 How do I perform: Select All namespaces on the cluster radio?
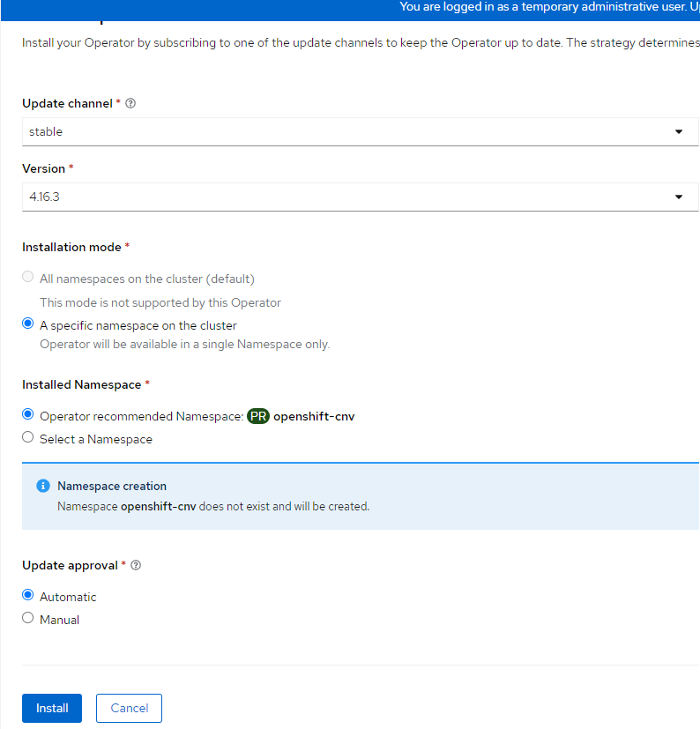tap(28, 277)
